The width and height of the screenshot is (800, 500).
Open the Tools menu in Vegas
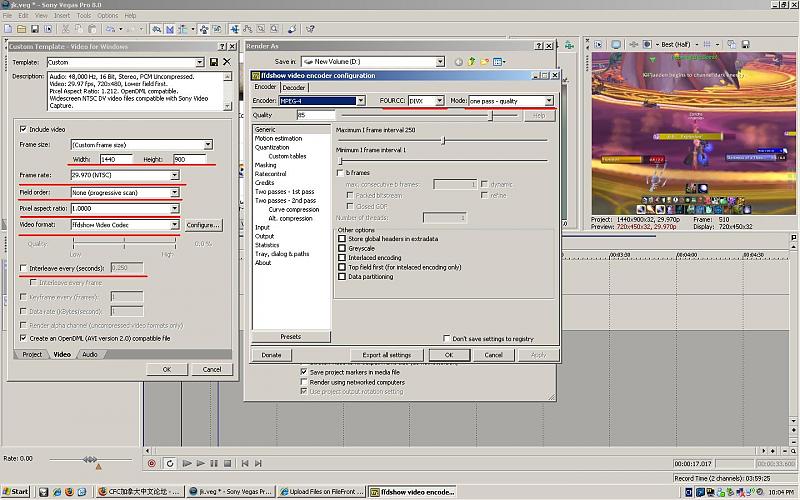pos(84,16)
